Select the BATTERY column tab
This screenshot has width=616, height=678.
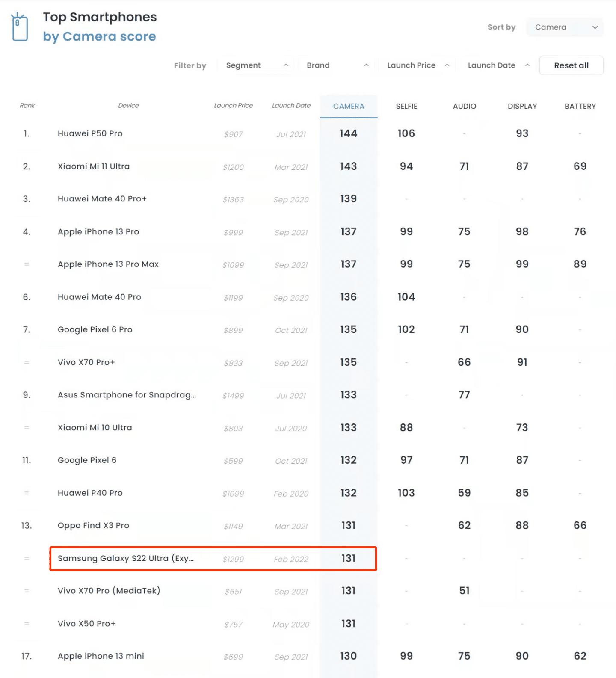[580, 106]
